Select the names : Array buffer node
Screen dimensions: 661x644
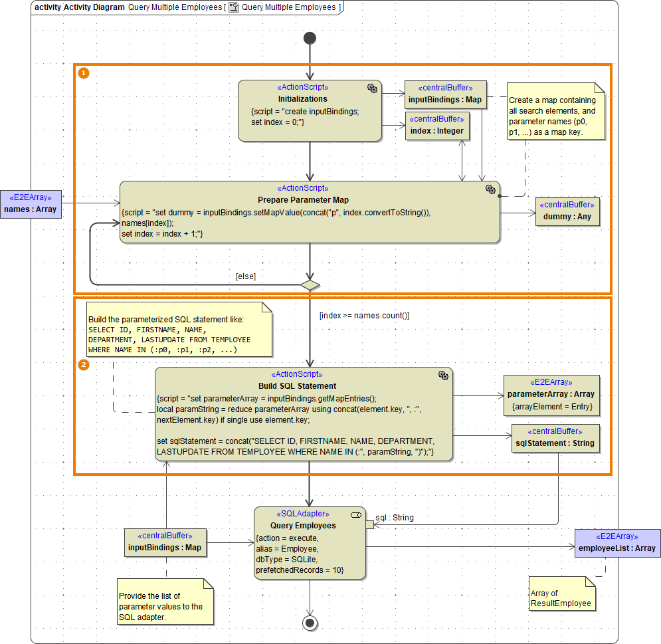click(x=31, y=203)
